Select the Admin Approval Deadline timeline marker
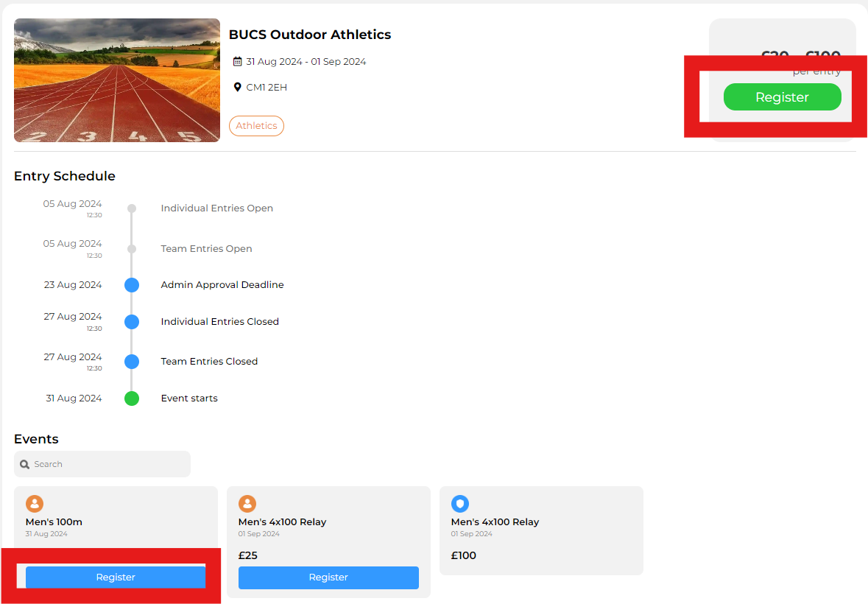 (132, 285)
